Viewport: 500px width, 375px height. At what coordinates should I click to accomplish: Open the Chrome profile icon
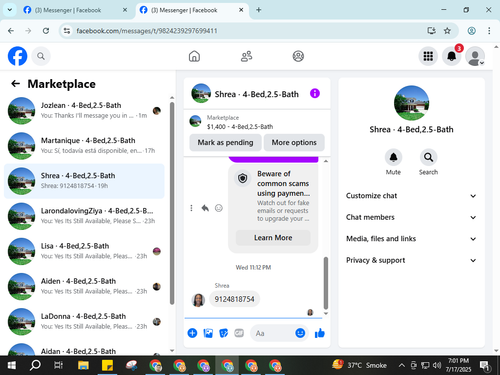471,31
